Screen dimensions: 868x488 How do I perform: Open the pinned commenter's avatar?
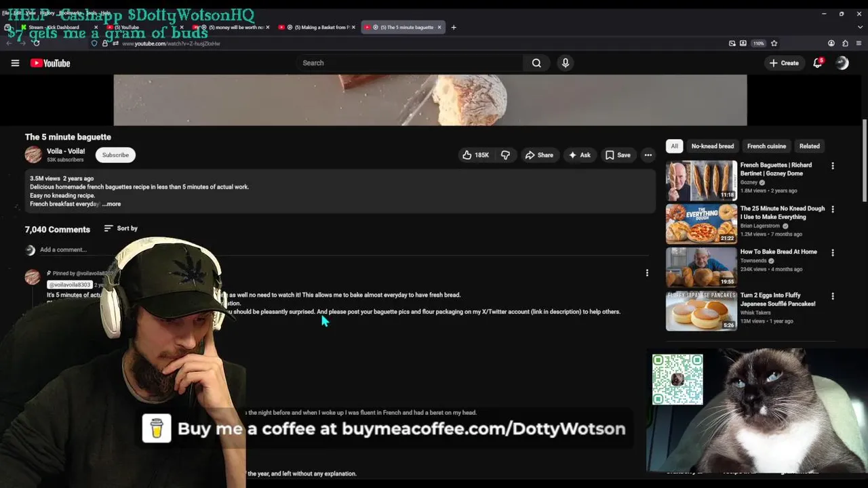tap(33, 277)
